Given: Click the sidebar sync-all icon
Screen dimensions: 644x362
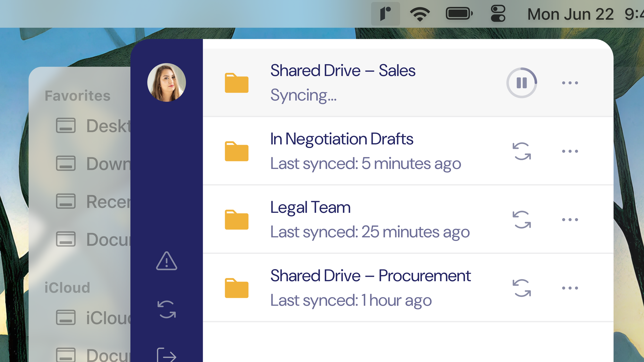Looking at the screenshot, I should 166,309.
